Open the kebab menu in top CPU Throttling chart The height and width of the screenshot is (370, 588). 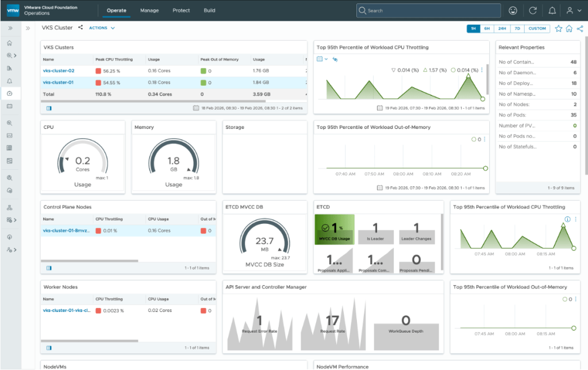[482, 70]
